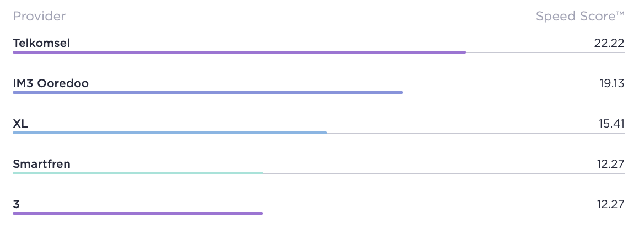Click the XL blue speed bar
This screenshot has width=644, height=228.
tap(170, 133)
